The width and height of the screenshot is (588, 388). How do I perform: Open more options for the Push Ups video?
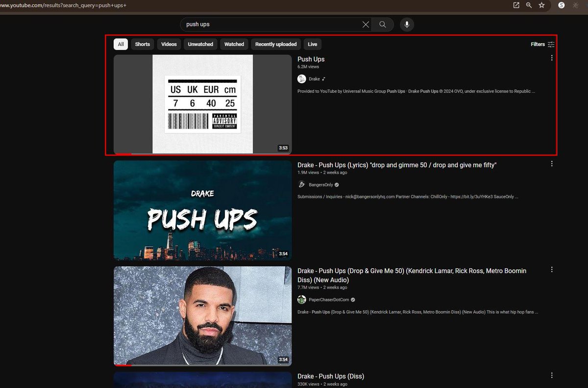coord(552,58)
